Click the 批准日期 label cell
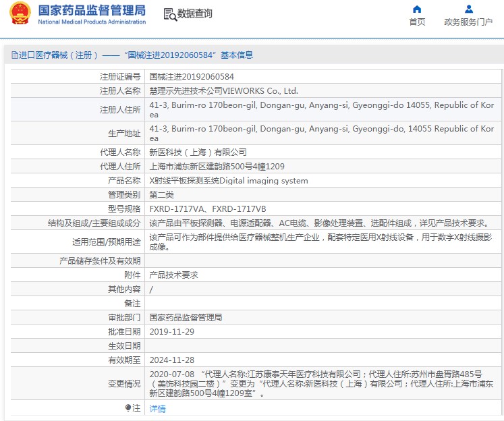 pyautogui.click(x=78, y=331)
